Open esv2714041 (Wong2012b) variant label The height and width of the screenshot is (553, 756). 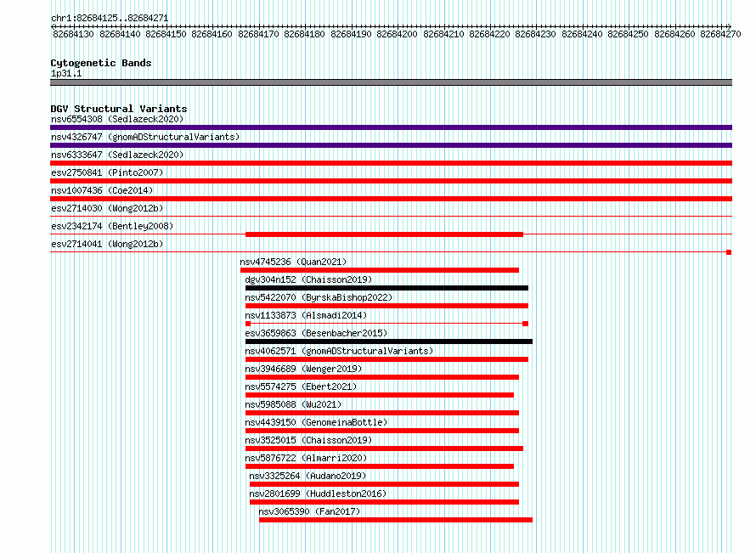[107, 244]
